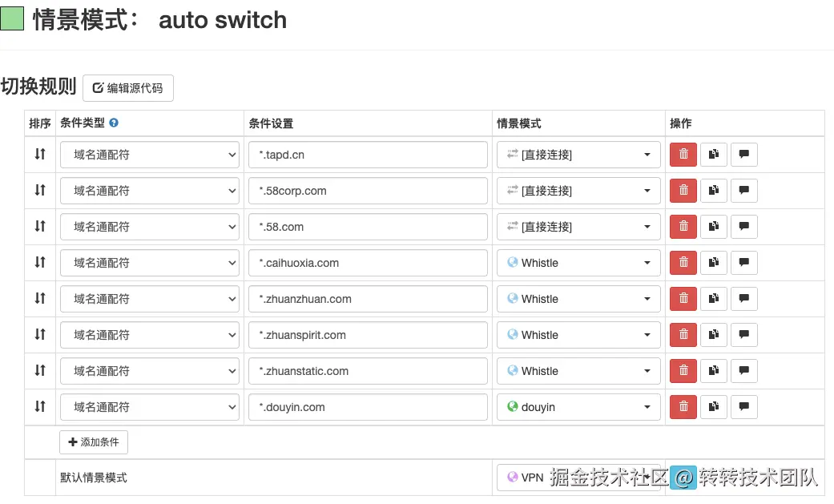The width and height of the screenshot is (834, 504).
Task: Add a note to the *.58.com rule
Action: point(743,227)
